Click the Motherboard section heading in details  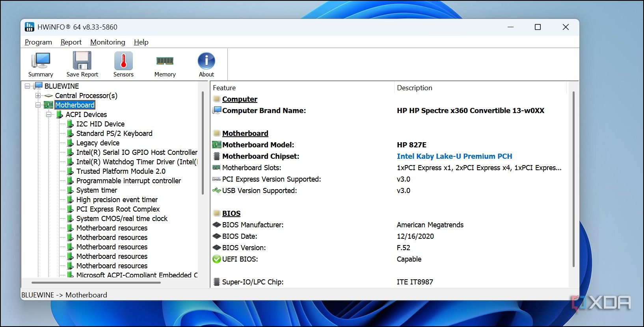[245, 134]
